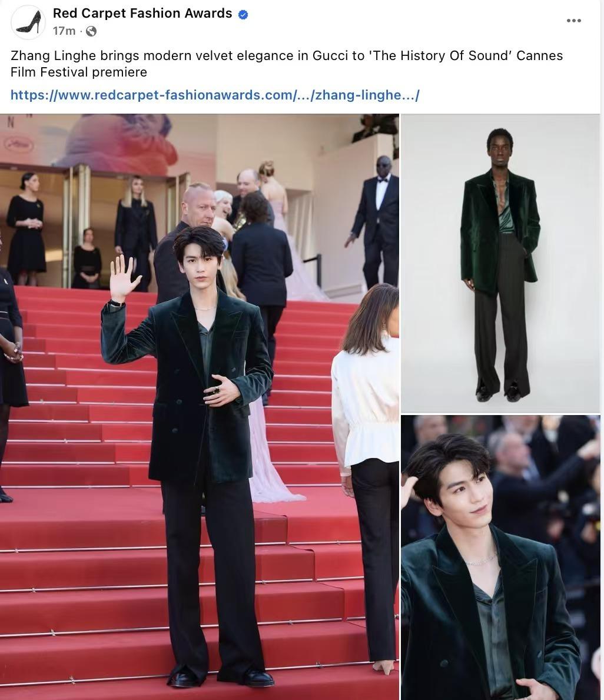Screen dimensions: 604x700
Task: Open the three-dot post options menu
Action: pos(573,21)
